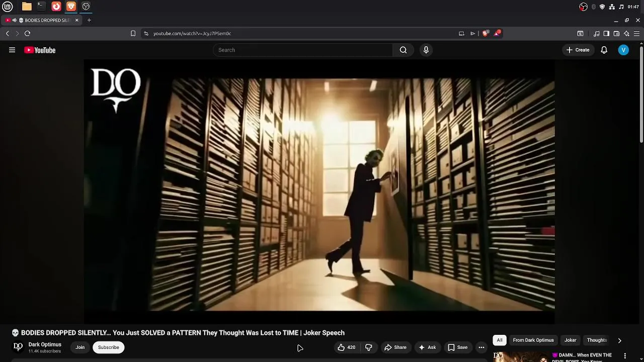Image resolution: width=644 pixels, height=362 pixels.
Task: Mute the tab via its speaker icon
Action: tap(15, 20)
